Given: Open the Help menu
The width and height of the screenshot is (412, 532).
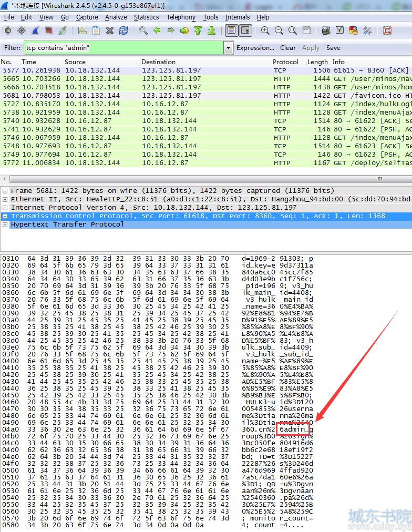Looking at the screenshot, I should point(263,17).
